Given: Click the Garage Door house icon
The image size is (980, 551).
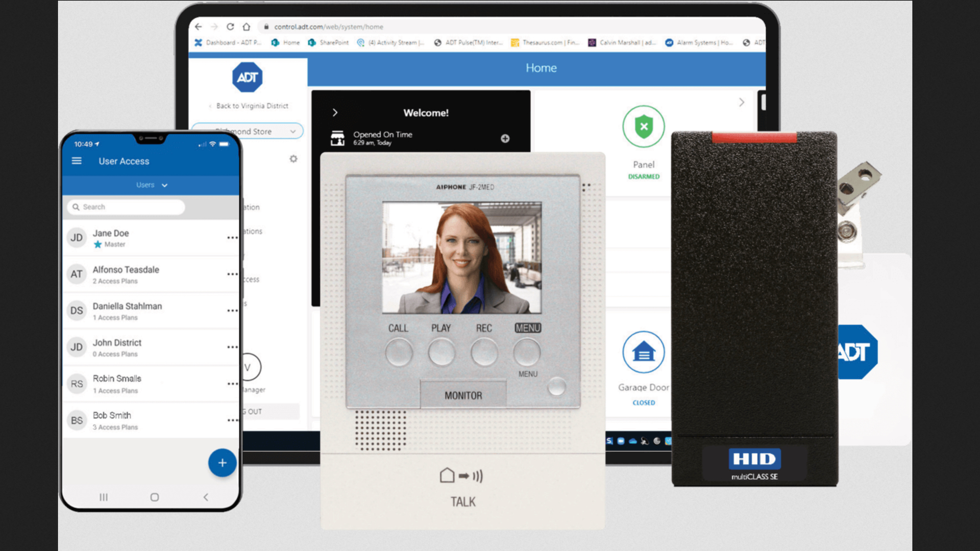Looking at the screenshot, I should (x=643, y=352).
